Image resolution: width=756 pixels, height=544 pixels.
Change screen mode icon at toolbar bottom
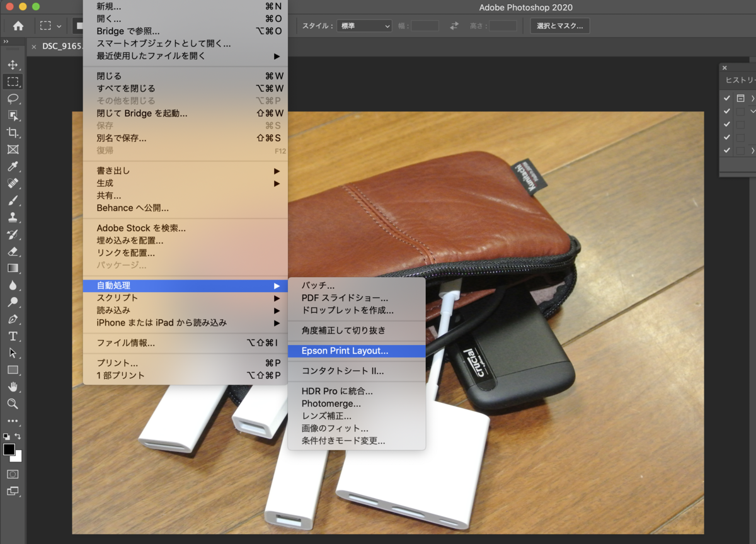(x=13, y=491)
